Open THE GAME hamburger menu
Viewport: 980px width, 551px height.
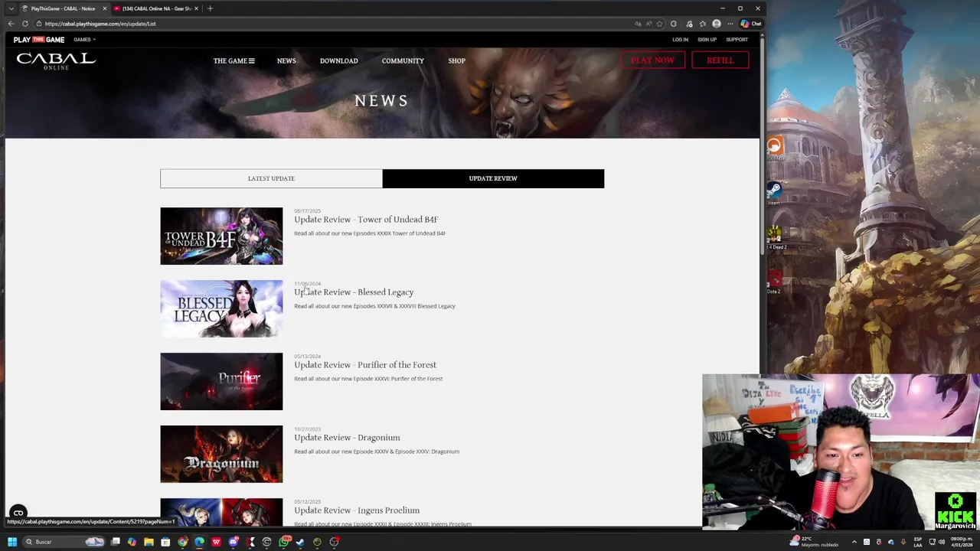tap(234, 60)
